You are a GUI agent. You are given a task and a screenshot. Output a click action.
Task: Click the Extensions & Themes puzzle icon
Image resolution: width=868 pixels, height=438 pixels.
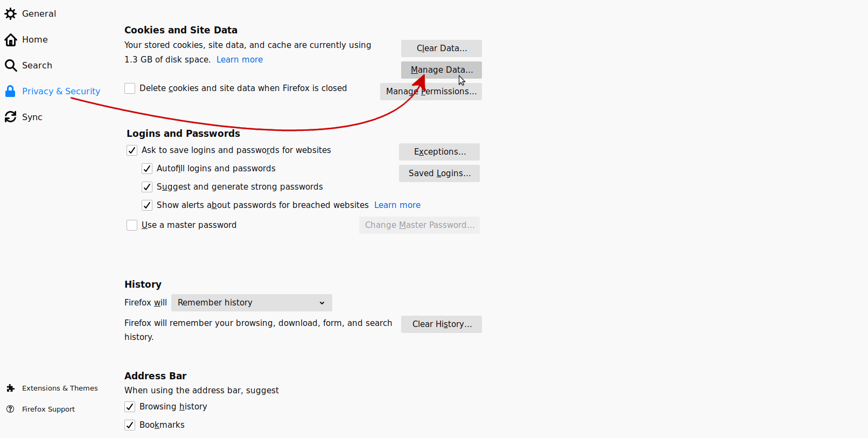(10, 388)
